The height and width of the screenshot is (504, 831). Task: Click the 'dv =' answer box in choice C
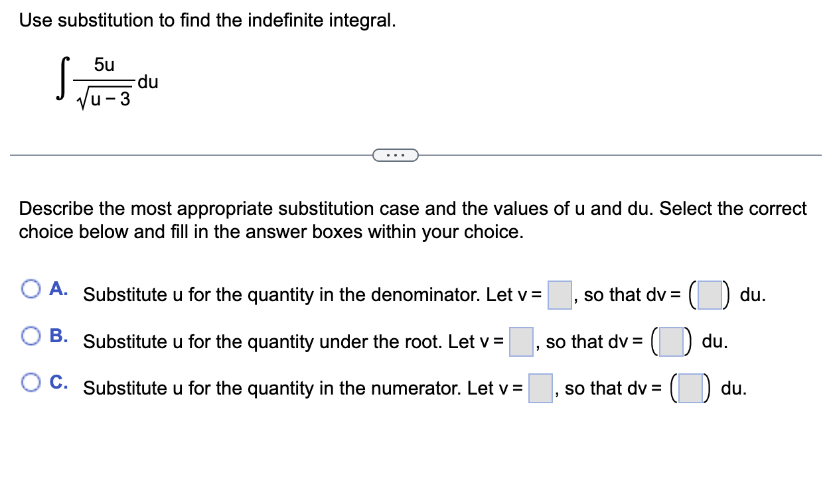689,388
